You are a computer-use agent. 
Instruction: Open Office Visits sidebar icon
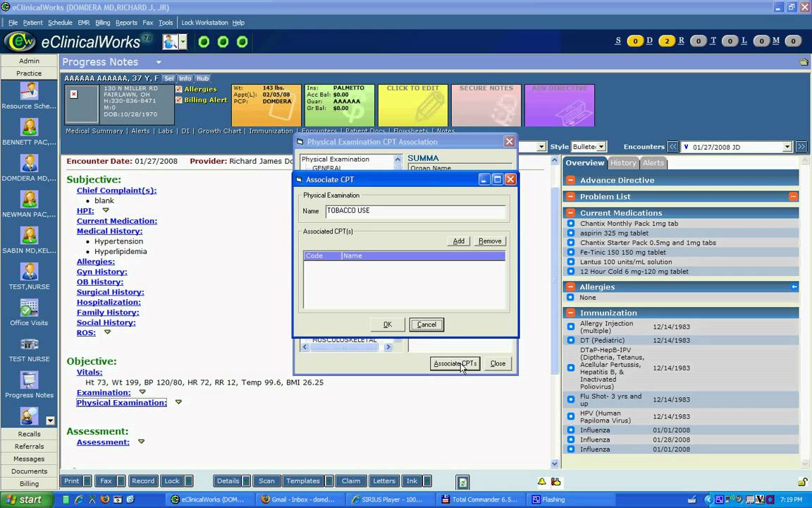(29, 308)
